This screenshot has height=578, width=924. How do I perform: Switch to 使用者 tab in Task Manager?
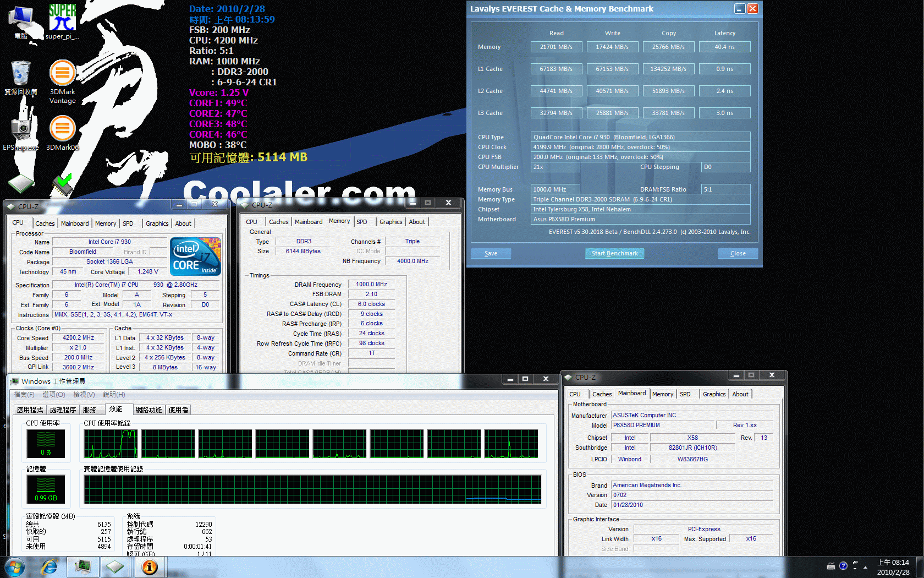pyautogui.click(x=178, y=410)
